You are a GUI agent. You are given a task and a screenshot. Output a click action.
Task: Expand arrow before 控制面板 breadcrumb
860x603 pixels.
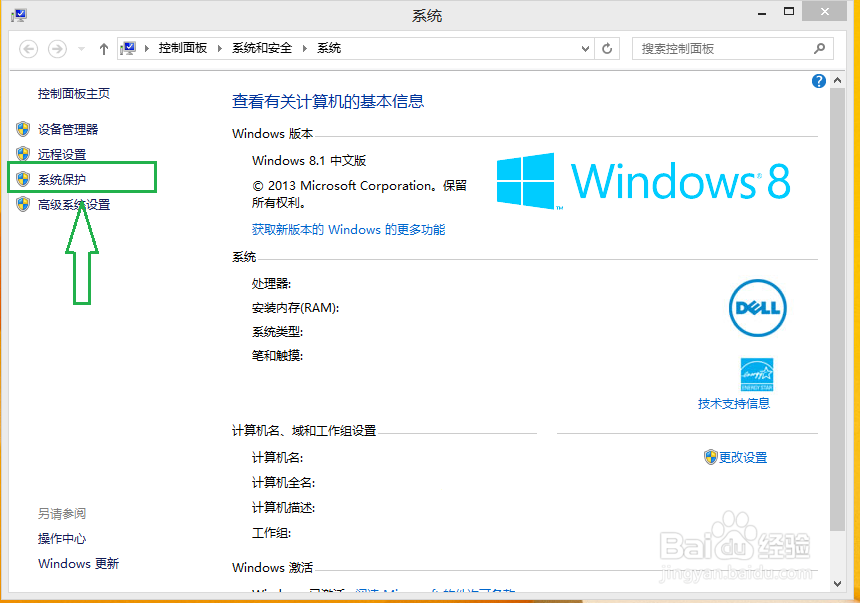[146, 48]
